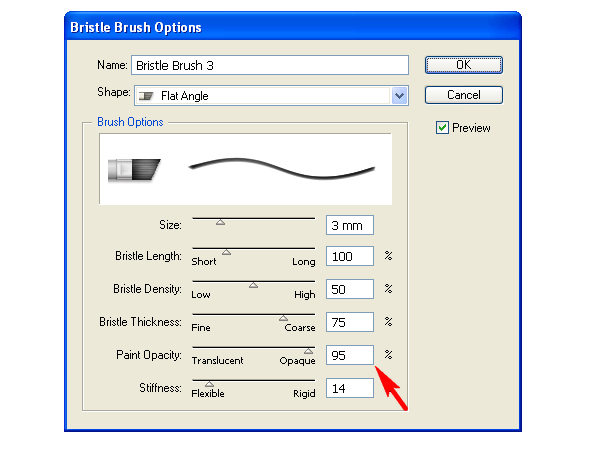This screenshot has height=450, width=600.
Task: Click the Stiffness slider handle
Action: (x=209, y=384)
